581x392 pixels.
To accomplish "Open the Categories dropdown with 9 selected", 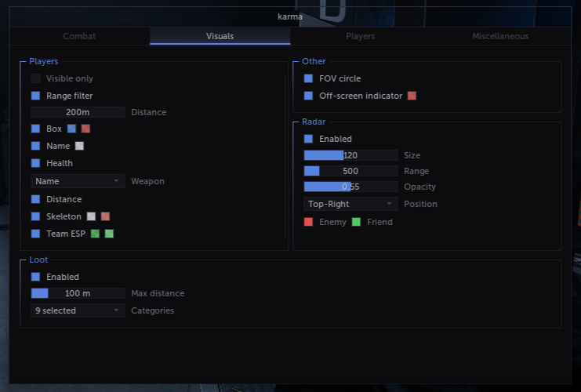I will (x=78, y=310).
